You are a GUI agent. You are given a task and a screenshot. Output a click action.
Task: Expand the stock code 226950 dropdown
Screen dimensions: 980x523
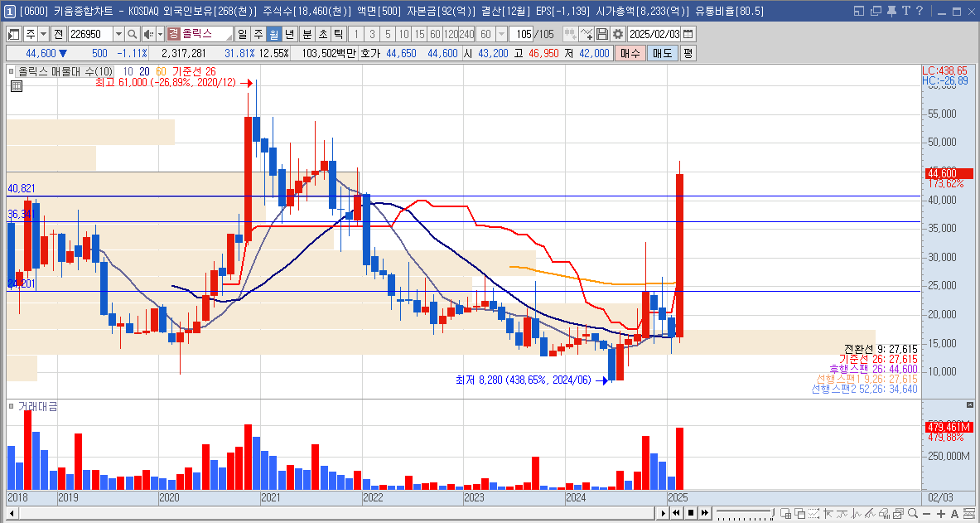118,35
